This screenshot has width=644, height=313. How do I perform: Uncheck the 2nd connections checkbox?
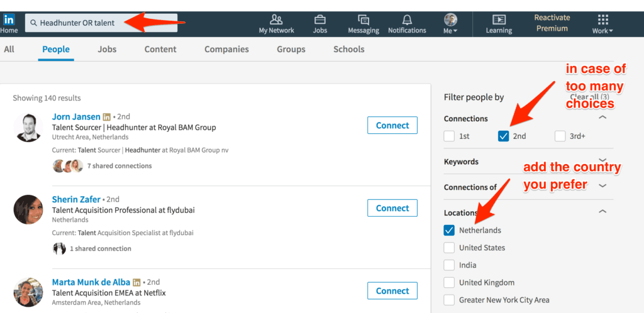click(503, 136)
